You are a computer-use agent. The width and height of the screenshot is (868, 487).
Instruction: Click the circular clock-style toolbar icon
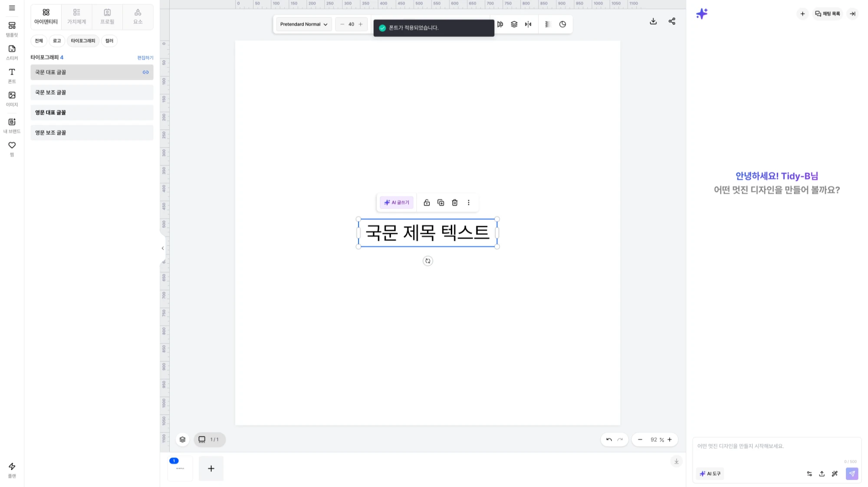[x=563, y=24]
